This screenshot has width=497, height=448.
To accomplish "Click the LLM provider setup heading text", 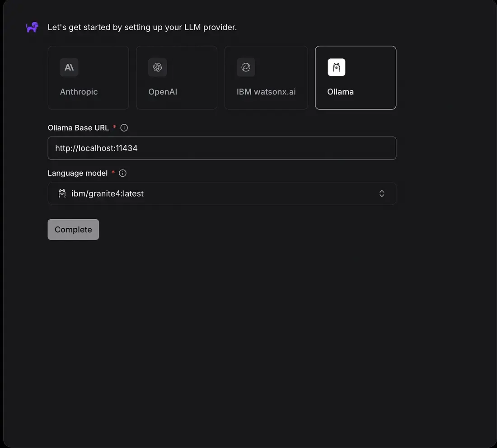I will click(x=142, y=28).
